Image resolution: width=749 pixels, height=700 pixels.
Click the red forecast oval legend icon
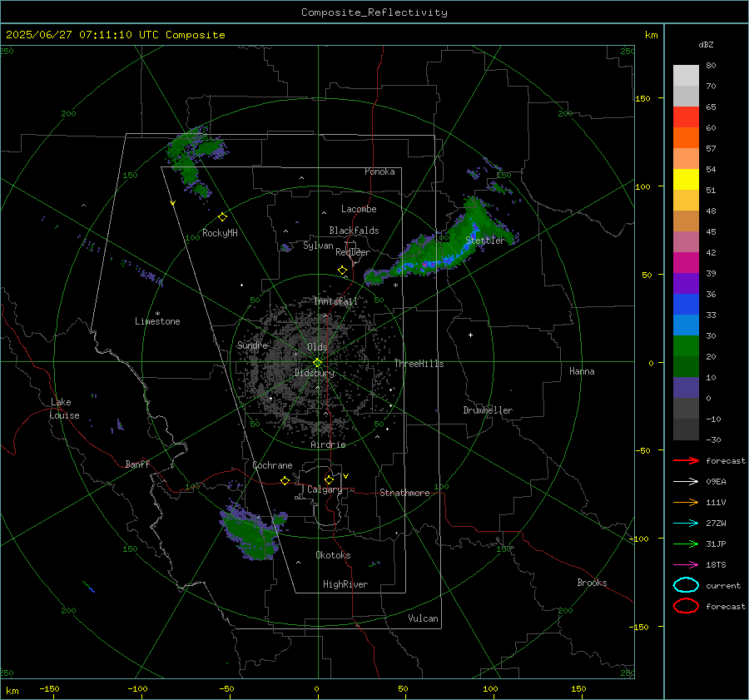point(686,606)
